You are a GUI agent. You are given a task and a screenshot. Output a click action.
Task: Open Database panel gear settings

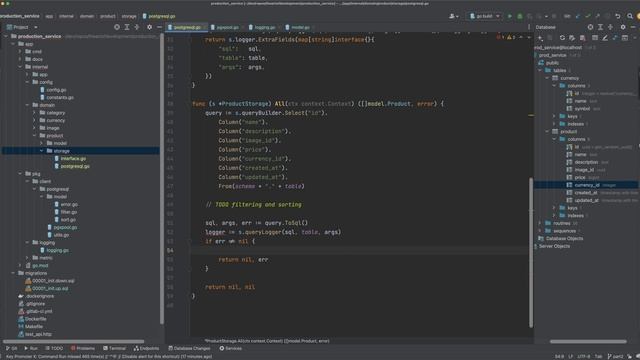[623, 27]
